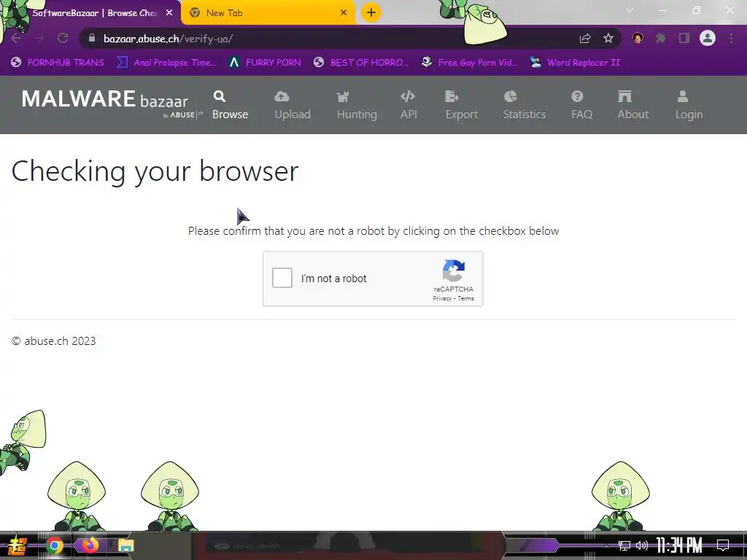Toggle the browser side panel icon

tap(684, 38)
